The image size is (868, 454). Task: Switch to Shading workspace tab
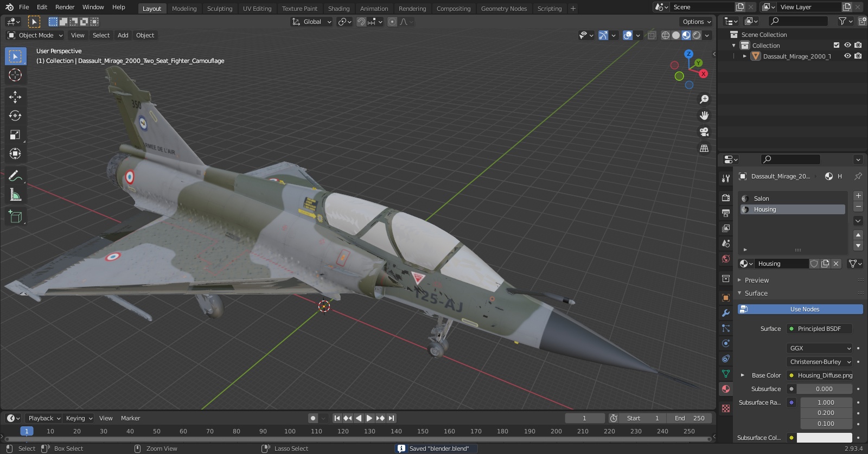coord(339,9)
